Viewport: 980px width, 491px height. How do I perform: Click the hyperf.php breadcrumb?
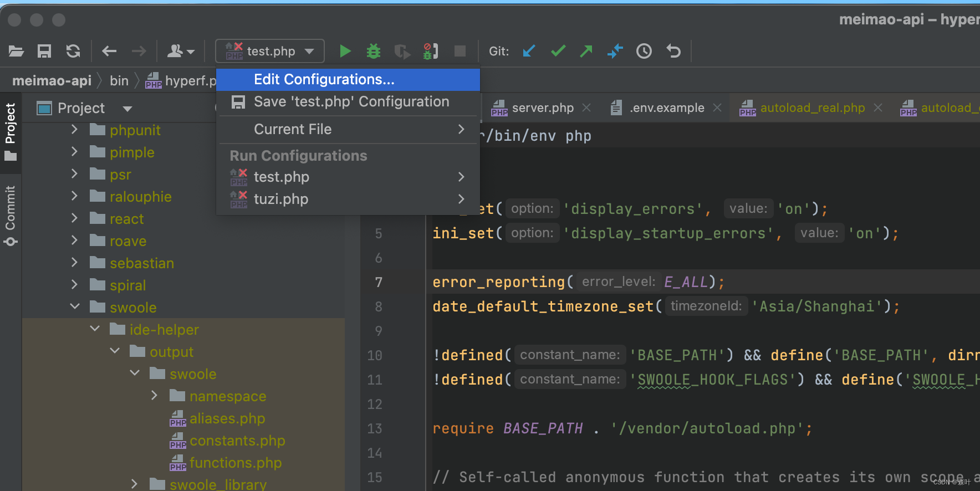[x=181, y=81]
